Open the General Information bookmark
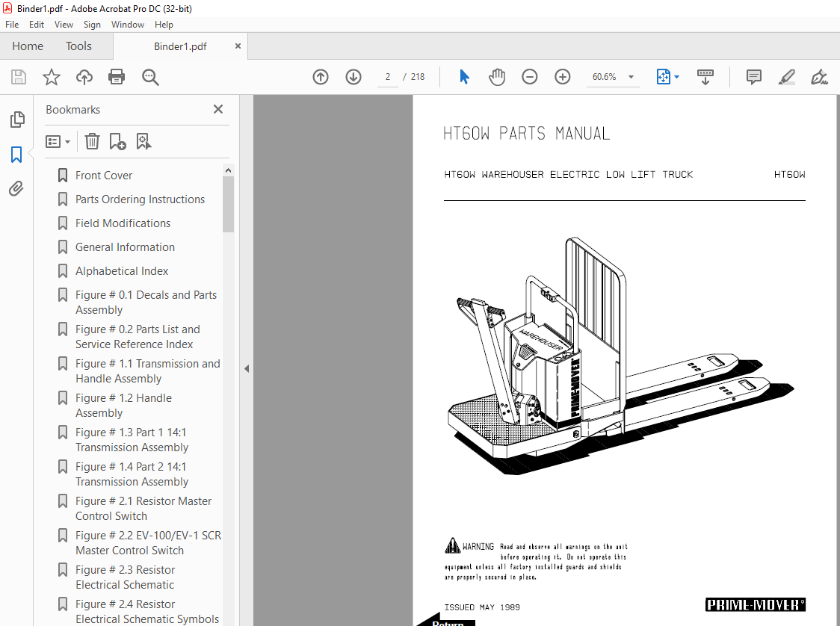Image resolution: width=840 pixels, height=626 pixels. point(125,247)
